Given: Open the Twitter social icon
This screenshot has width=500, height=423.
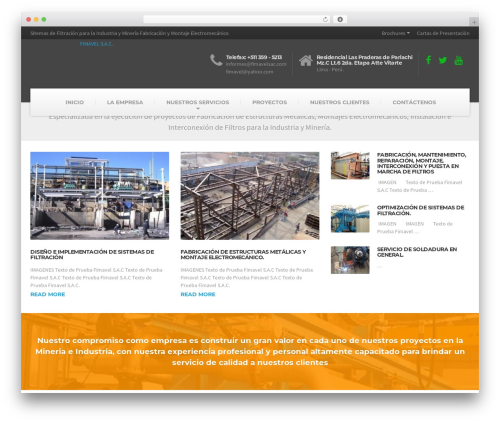Looking at the screenshot, I should coord(443,60).
